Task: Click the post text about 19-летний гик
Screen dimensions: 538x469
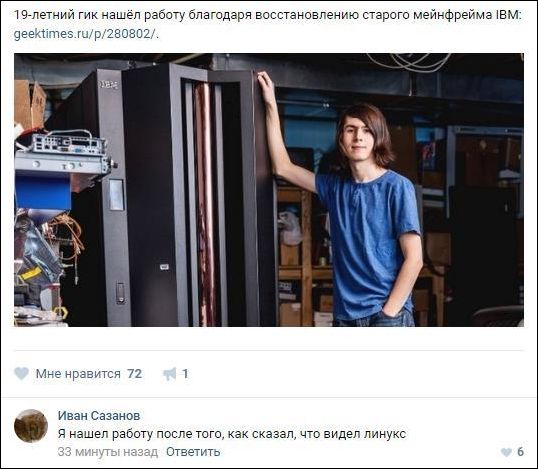Action: pos(268,15)
